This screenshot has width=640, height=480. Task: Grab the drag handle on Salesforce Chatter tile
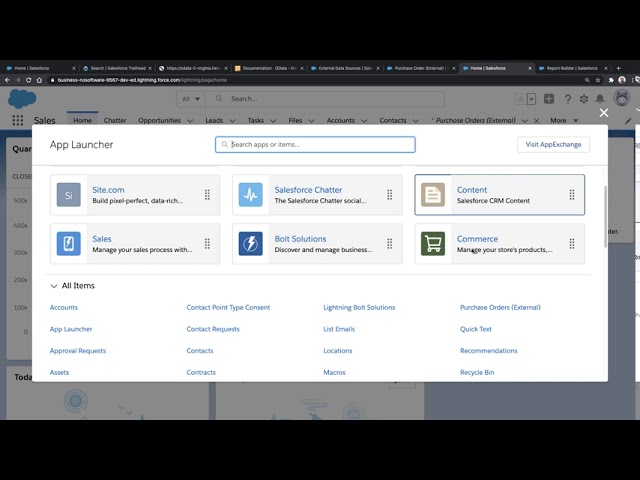click(390, 195)
